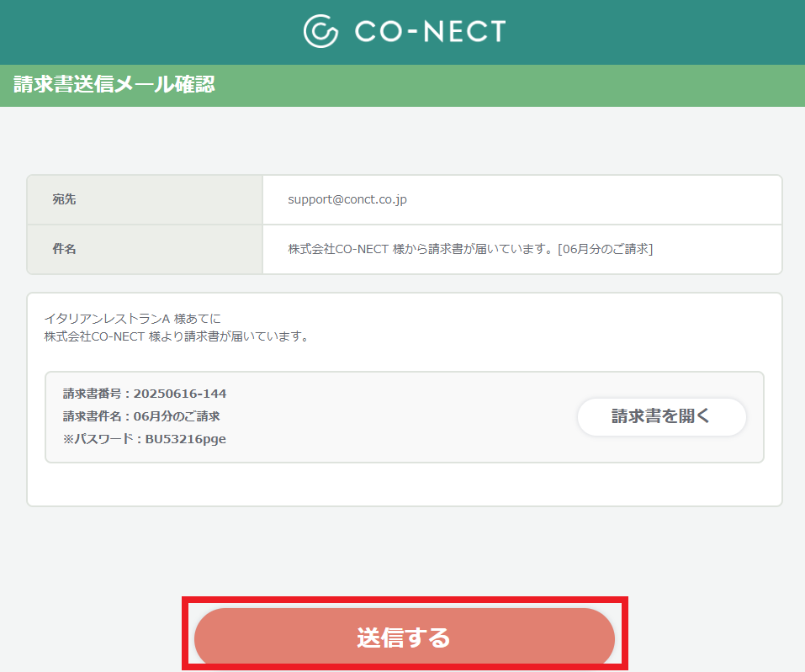Screen dimensions: 805x672
Task: Click the CO-NECT swirl logo icon
Action: pyautogui.click(x=320, y=31)
